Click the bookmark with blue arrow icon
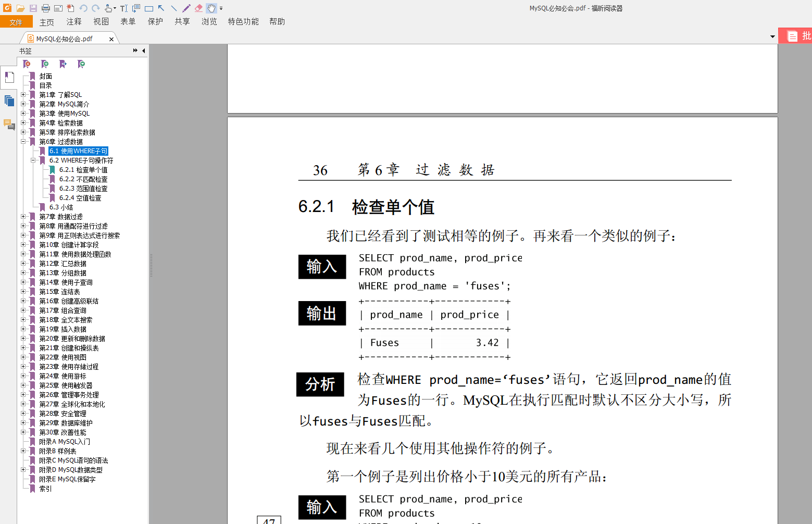 (63, 64)
